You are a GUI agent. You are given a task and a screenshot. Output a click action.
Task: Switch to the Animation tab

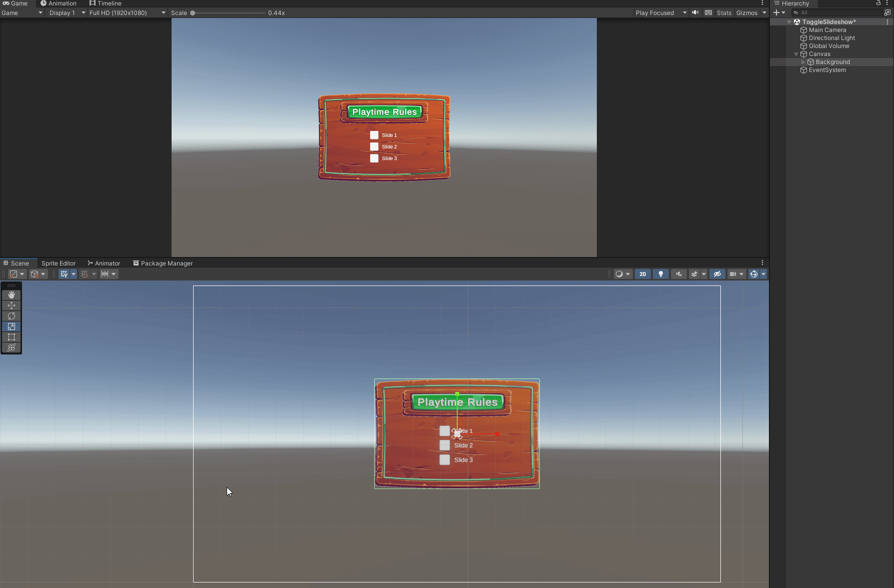[x=59, y=3]
